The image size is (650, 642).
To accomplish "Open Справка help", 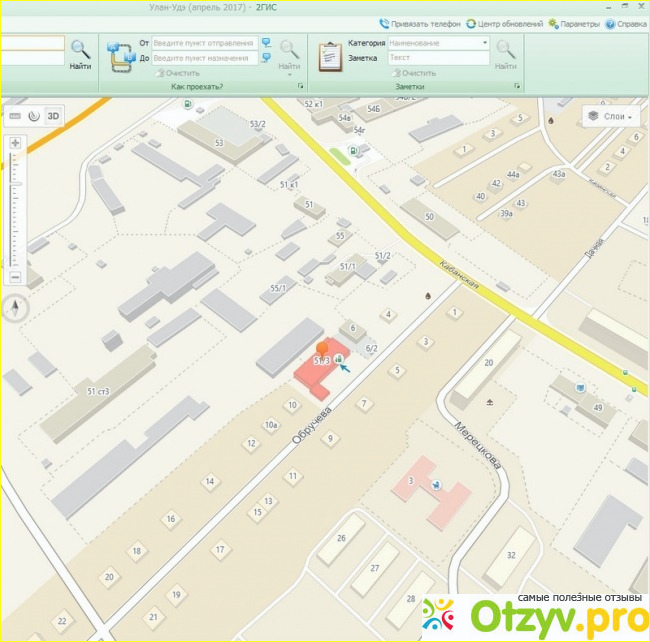I will [626, 23].
